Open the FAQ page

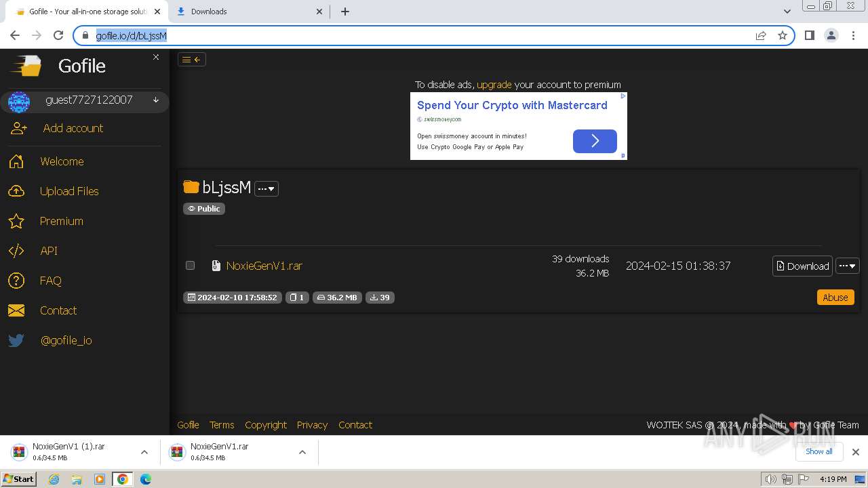click(x=51, y=281)
